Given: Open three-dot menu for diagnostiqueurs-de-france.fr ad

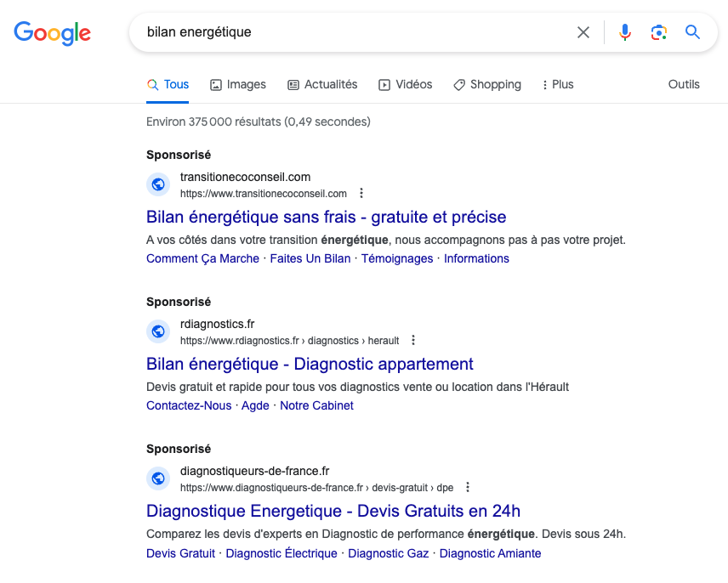Looking at the screenshot, I should click(x=468, y=487).
